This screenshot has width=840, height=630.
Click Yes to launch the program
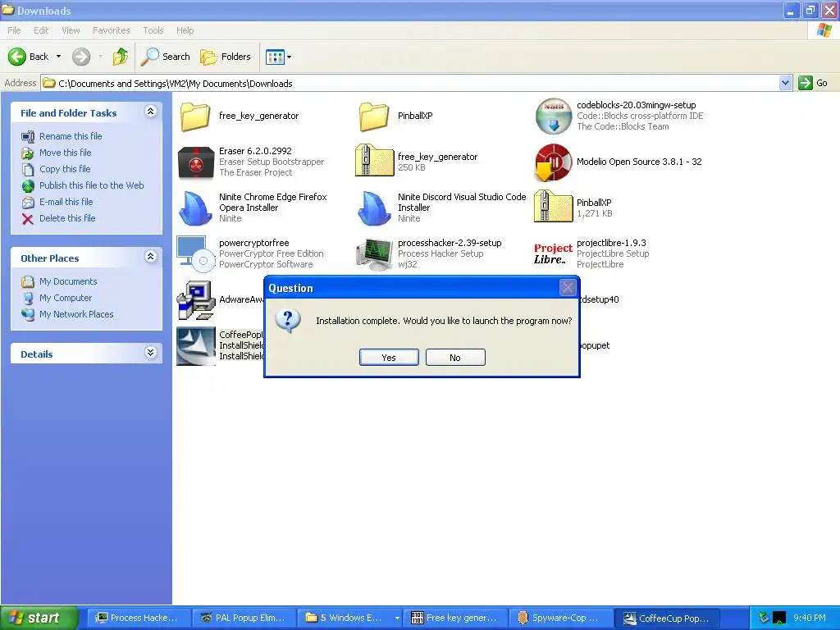click(389, 358)
